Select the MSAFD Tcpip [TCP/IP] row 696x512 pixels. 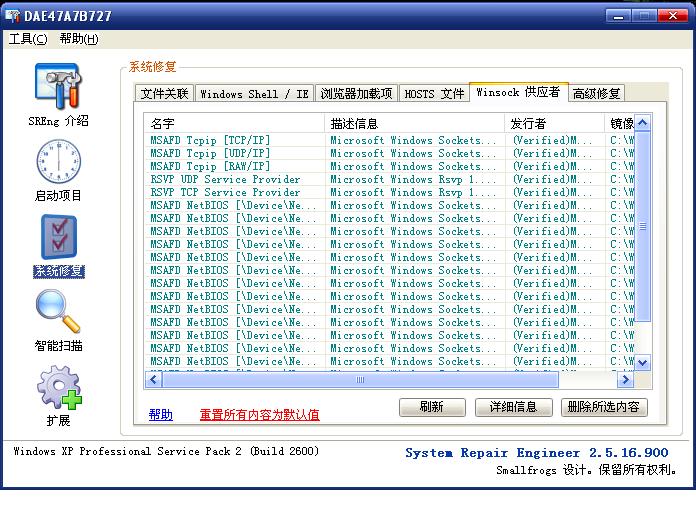click(x=389, y=140)
